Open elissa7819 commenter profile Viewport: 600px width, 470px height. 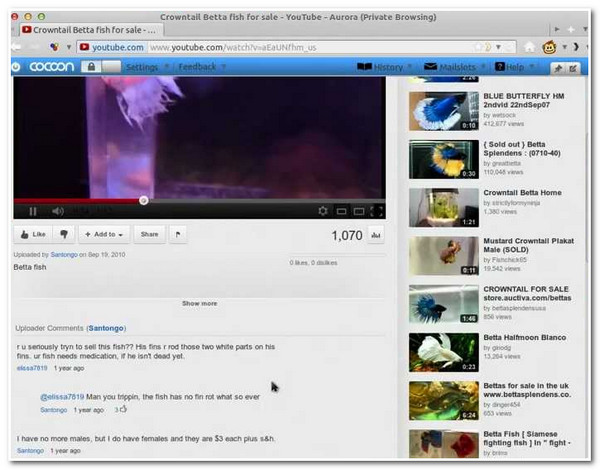click(x=32, y=368)
